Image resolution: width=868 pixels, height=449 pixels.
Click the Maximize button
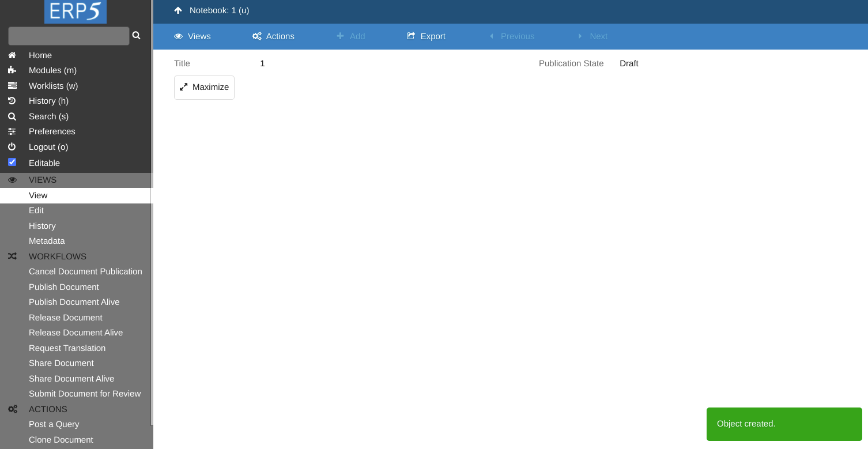click(x=204, y=88)
